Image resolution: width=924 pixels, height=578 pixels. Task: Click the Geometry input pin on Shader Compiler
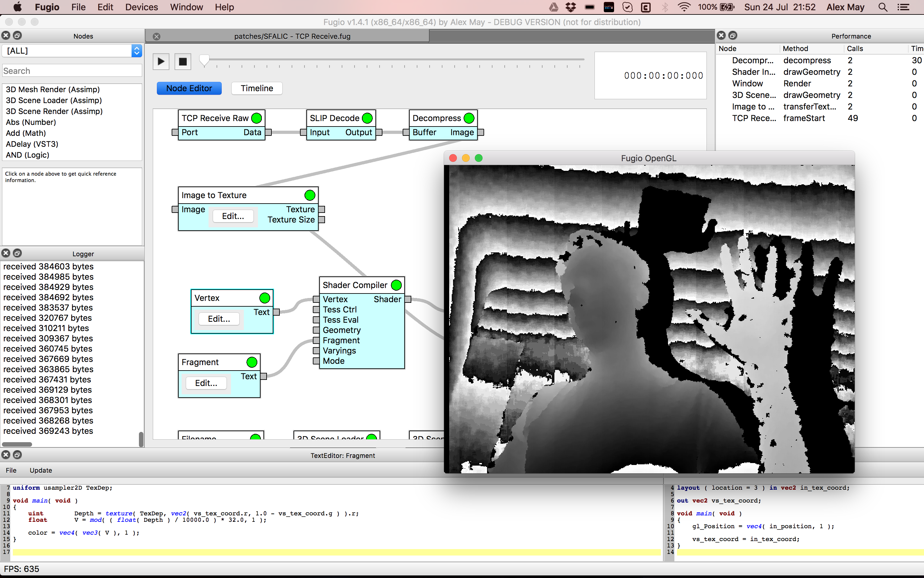click(x=316, y=330)
